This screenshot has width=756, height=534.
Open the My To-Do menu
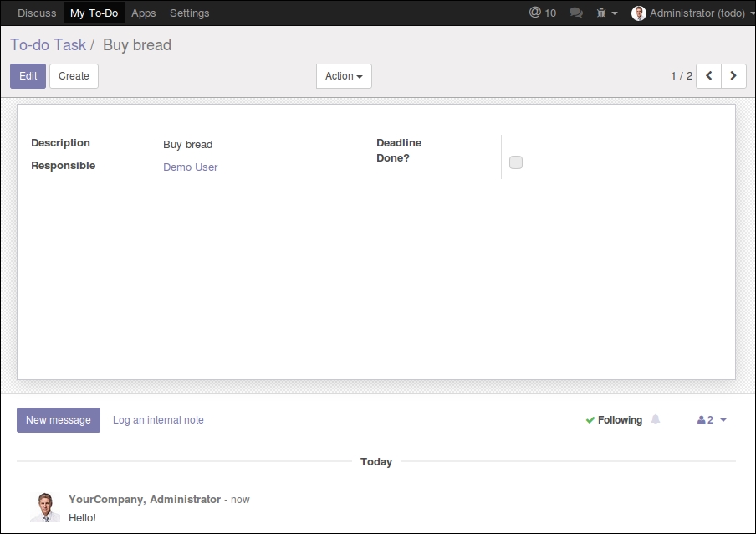point(94,13)
